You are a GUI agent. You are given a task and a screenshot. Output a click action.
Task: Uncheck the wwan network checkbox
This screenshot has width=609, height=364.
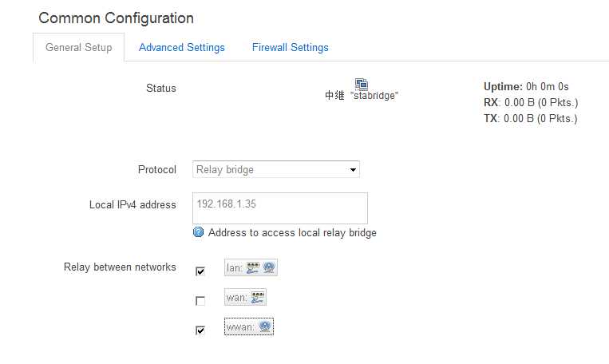pos(200,330)
